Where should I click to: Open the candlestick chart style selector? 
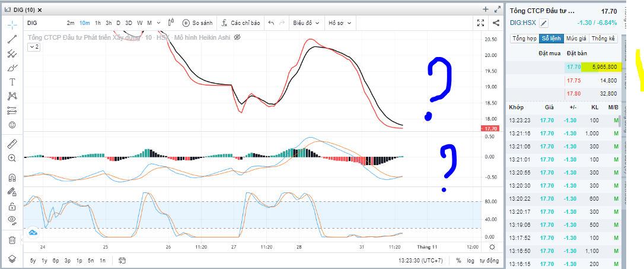pos(171,23)
